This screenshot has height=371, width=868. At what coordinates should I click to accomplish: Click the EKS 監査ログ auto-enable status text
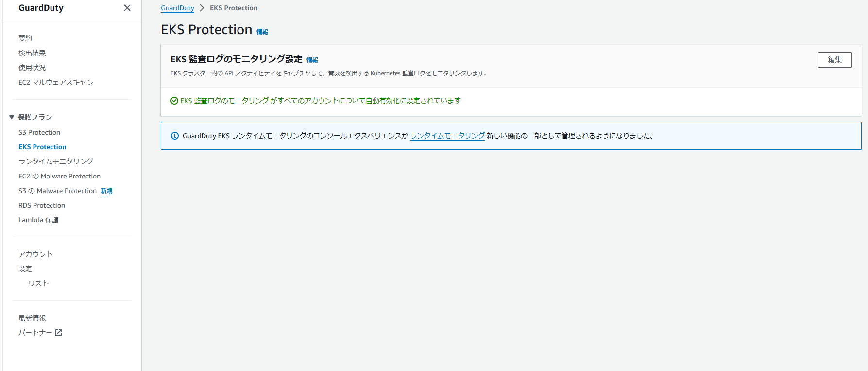click(321, 101)
